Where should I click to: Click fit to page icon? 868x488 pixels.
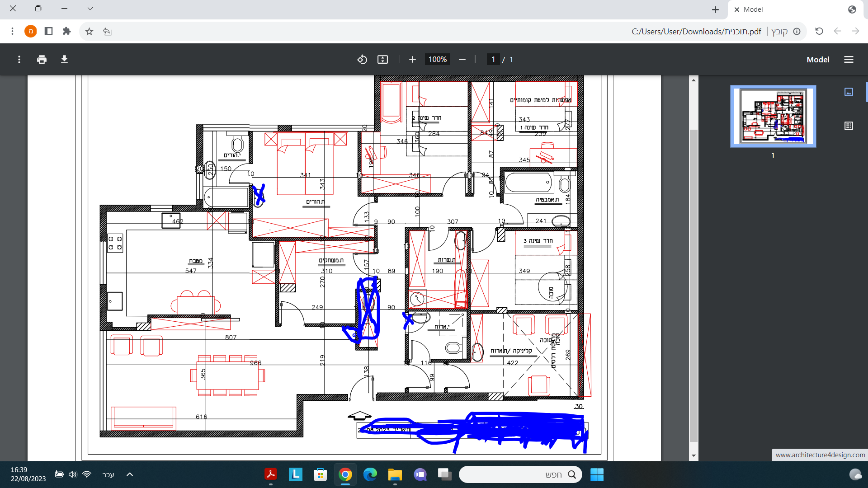pyautogui.click(x=382, y=59)
